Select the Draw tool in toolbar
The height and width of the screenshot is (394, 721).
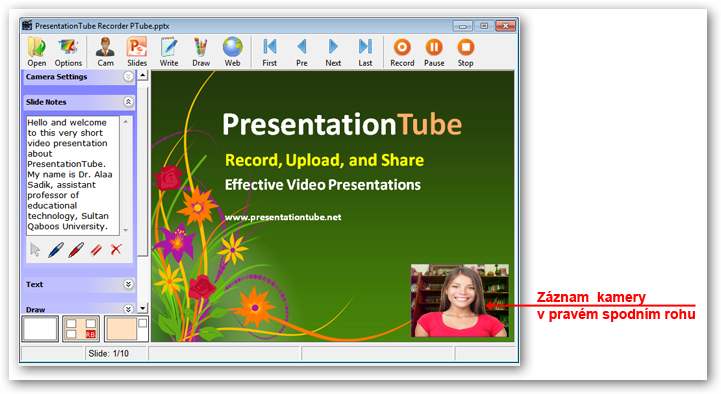pos(200,52)
